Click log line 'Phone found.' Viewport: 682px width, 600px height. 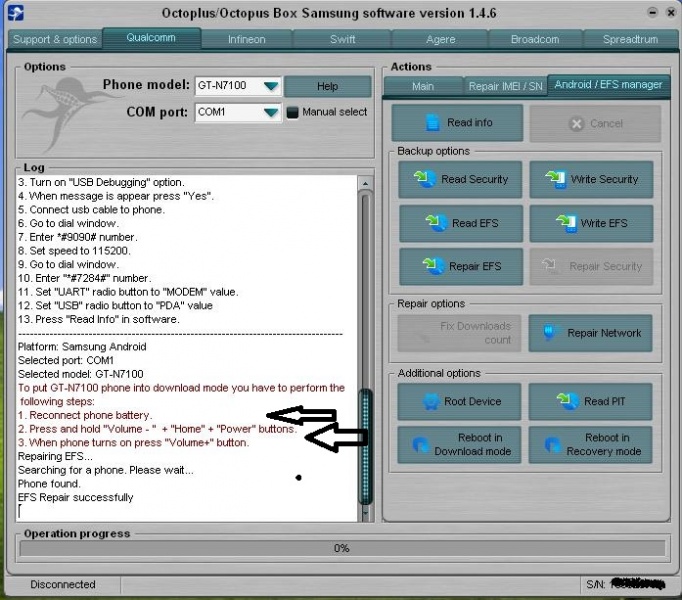49,483
